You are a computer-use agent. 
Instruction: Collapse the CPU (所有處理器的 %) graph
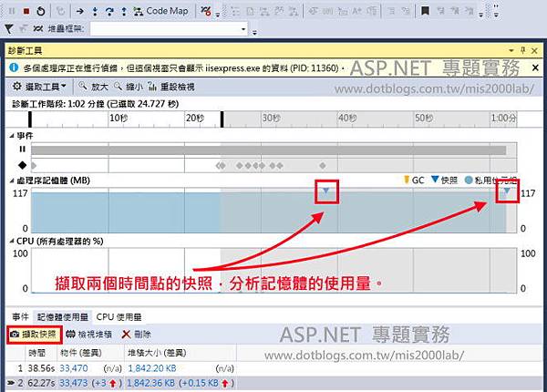point(12,242)
